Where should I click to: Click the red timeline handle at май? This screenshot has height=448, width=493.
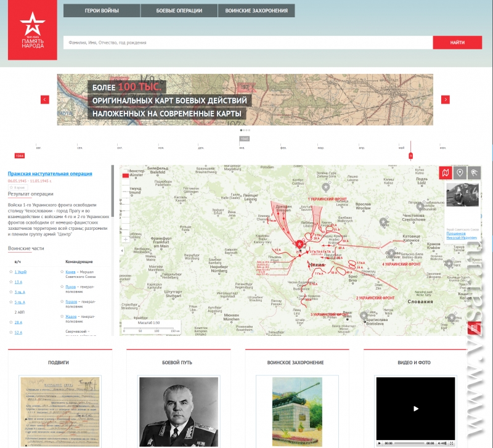[x=411, y=156]
